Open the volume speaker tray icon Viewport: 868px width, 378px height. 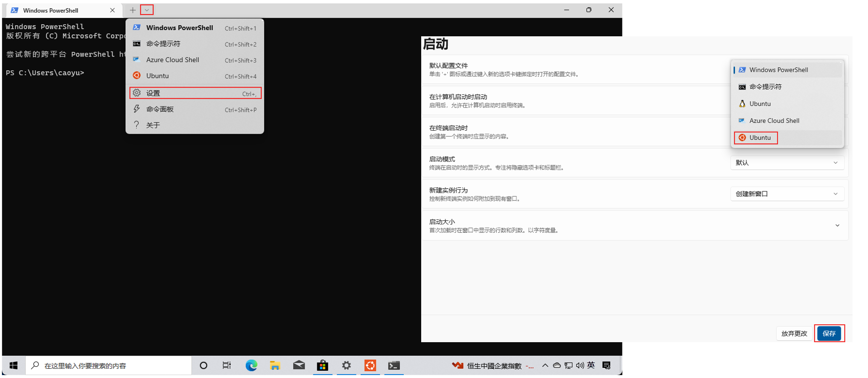point(580,365)
